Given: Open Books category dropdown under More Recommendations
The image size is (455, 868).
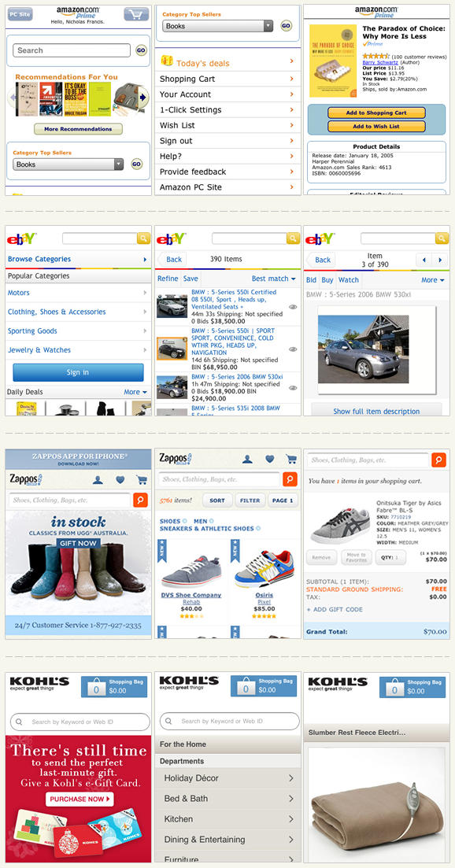Looking at the screenshot, I should [68, 164].
